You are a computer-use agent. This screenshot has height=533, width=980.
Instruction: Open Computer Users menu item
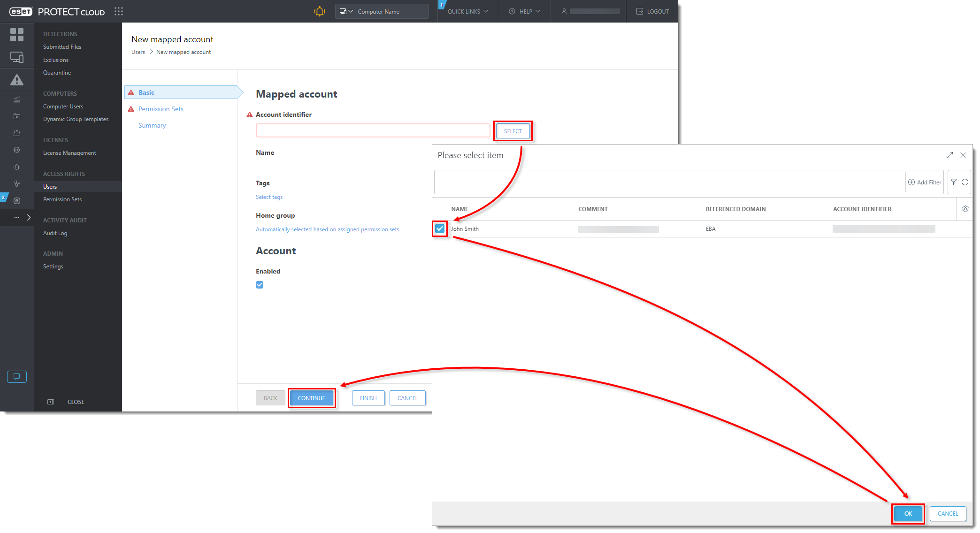(63, 107)
